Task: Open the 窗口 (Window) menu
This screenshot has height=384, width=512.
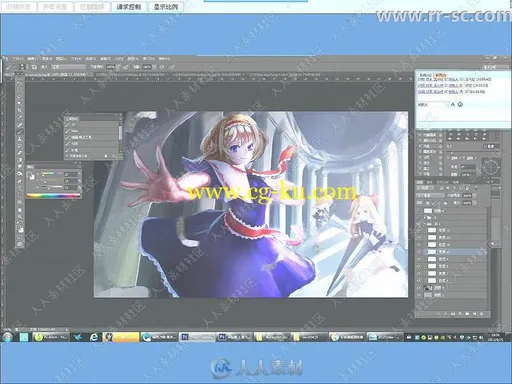Action: [x=149, y=59]
